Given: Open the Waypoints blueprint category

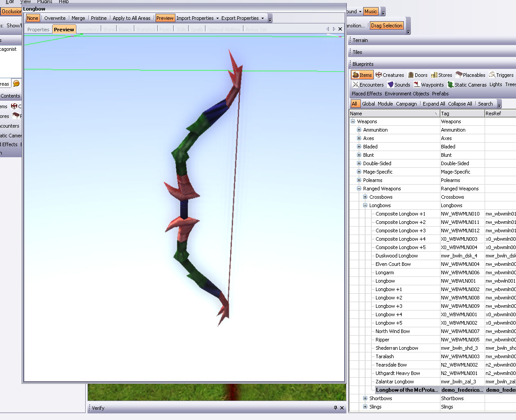Looking at the screenshot, I should pyautogui.click(x=429, y=84).
